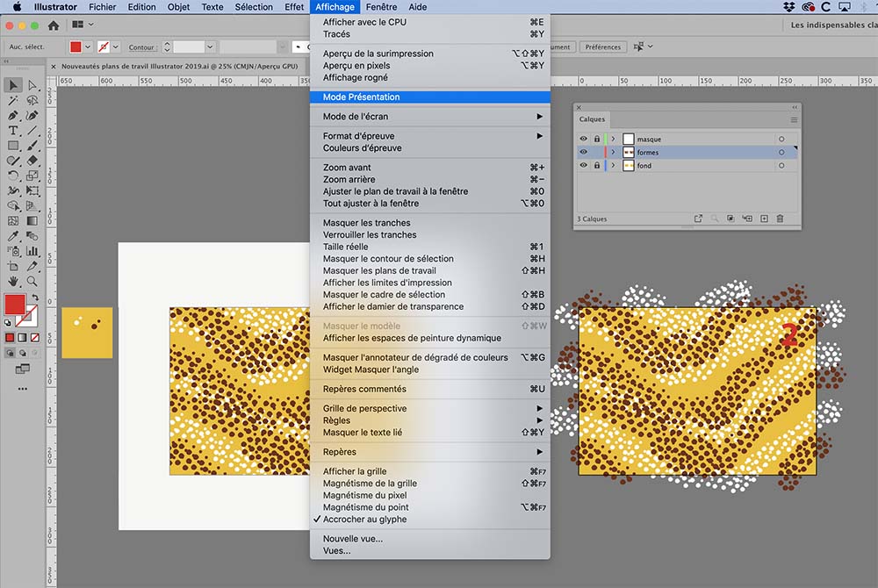Click the red fill color swatch in toolbar
Image resolution: width=878 pixels, height=588 pixels.
(14, 305)
